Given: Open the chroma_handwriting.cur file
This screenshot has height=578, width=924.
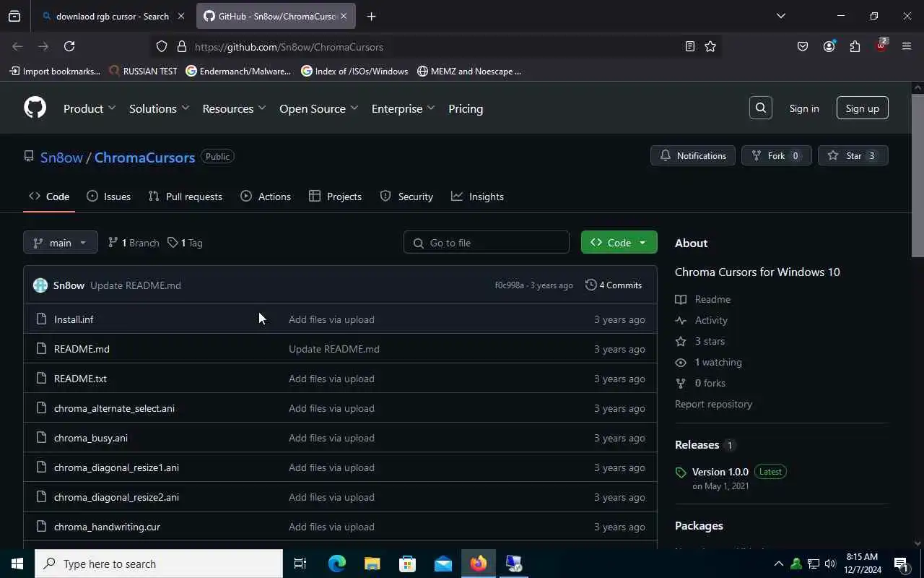Looking at the screenshot, I should [107, 527].
